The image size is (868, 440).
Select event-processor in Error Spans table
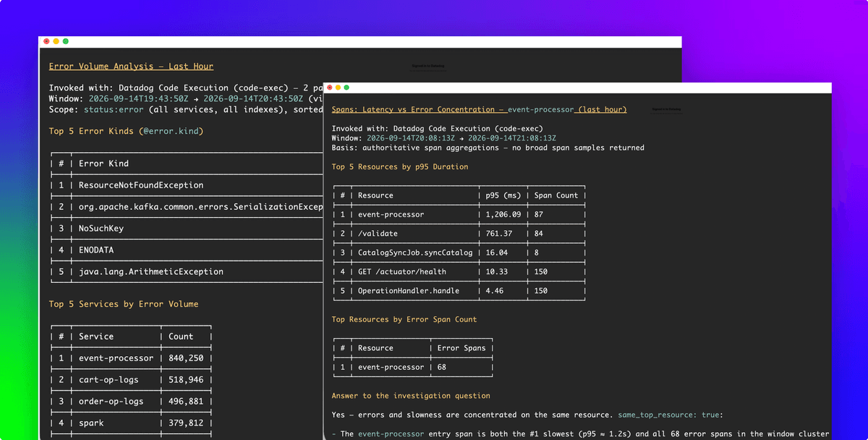click(412, 367)
